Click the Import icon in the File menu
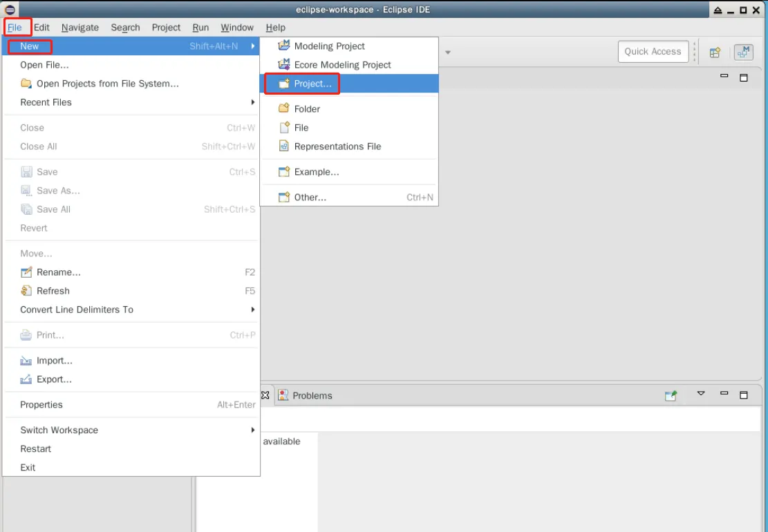The width and height of the screenshot is (768, 532). (26, 361)
